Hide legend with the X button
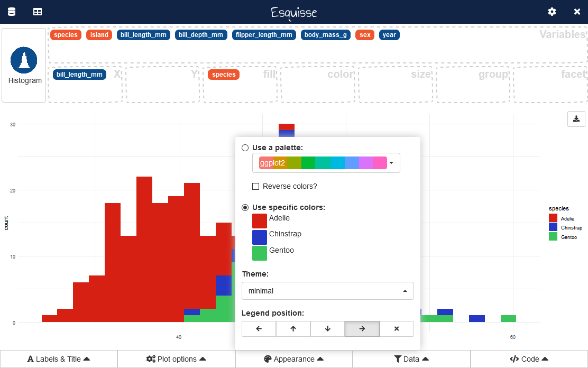Screen dimensions: 588x368 coord(397,329)
